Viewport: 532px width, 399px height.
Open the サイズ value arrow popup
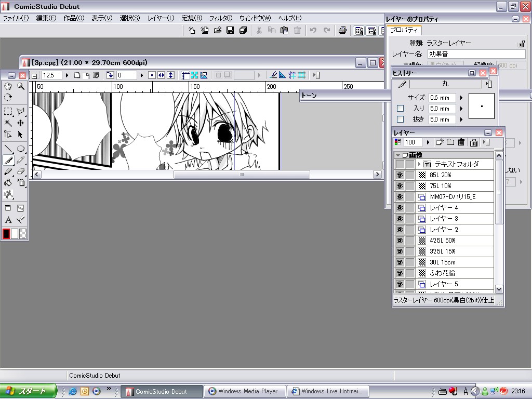(x=461, y=98)
